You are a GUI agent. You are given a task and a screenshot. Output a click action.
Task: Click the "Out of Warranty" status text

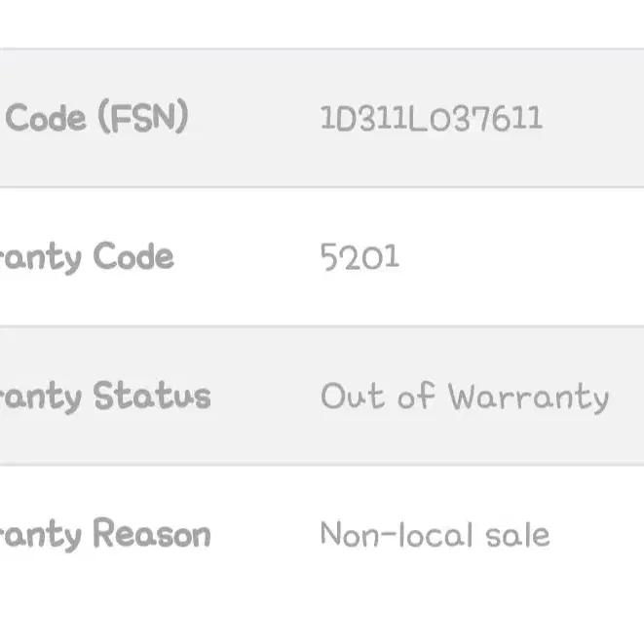coord(465,397)
